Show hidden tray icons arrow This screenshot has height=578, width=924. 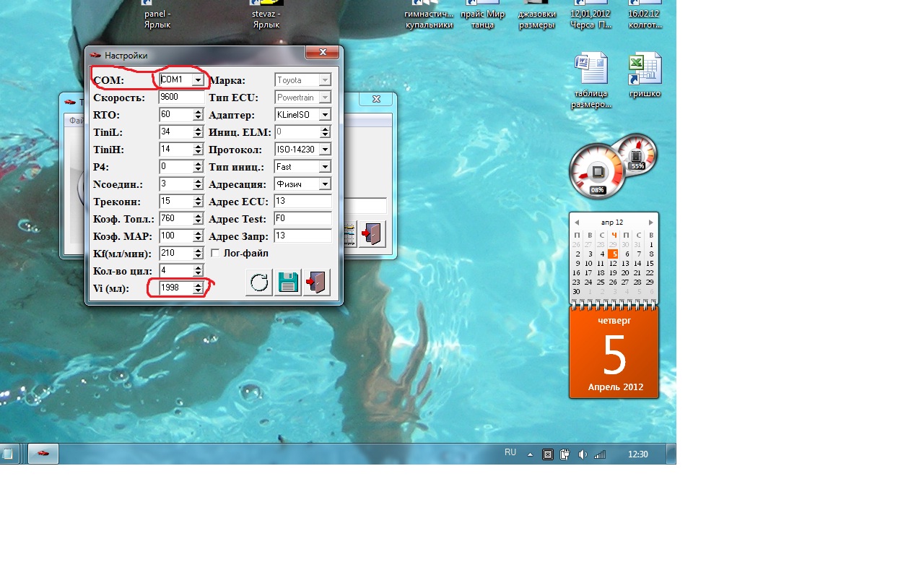(x=530, y=454)
